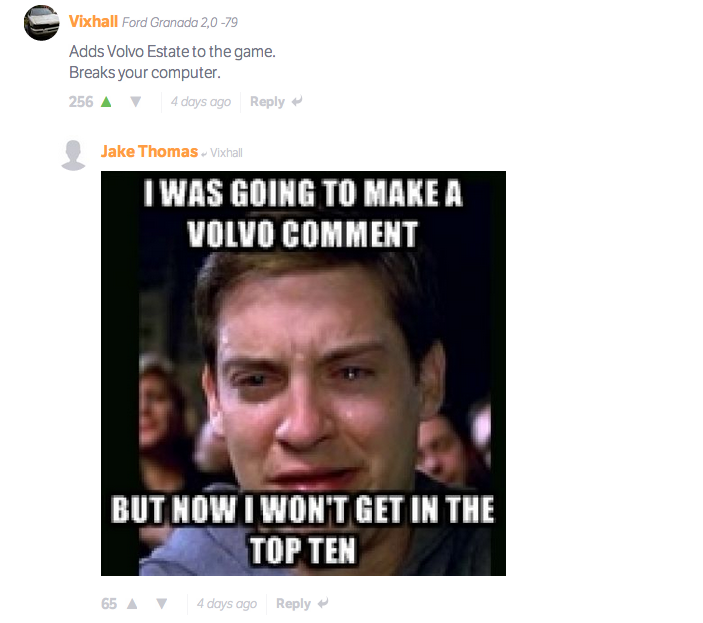Reply to Vixhall's comment
The height and width of the screenshot is (623, 703).
tap(267, 102)
